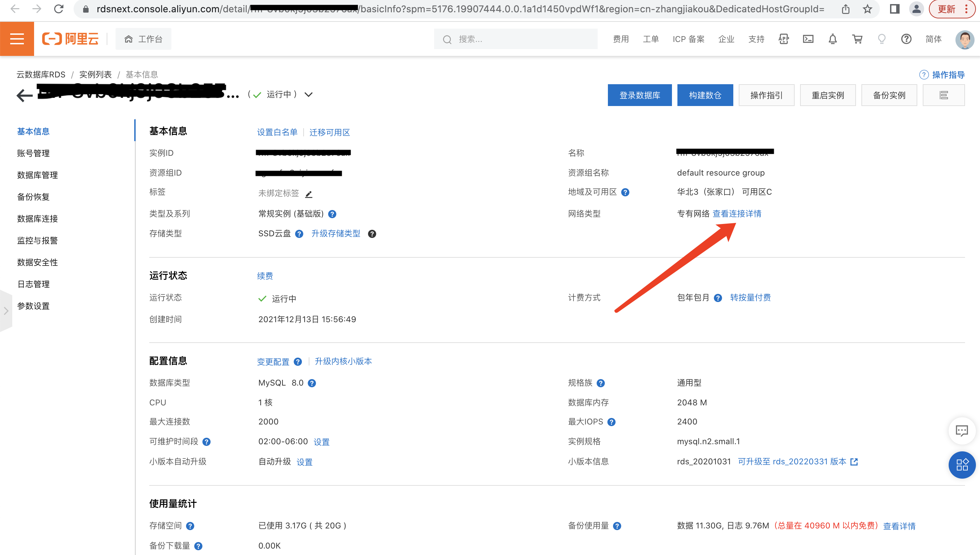Share this page from the address bar

click(845, 9)
